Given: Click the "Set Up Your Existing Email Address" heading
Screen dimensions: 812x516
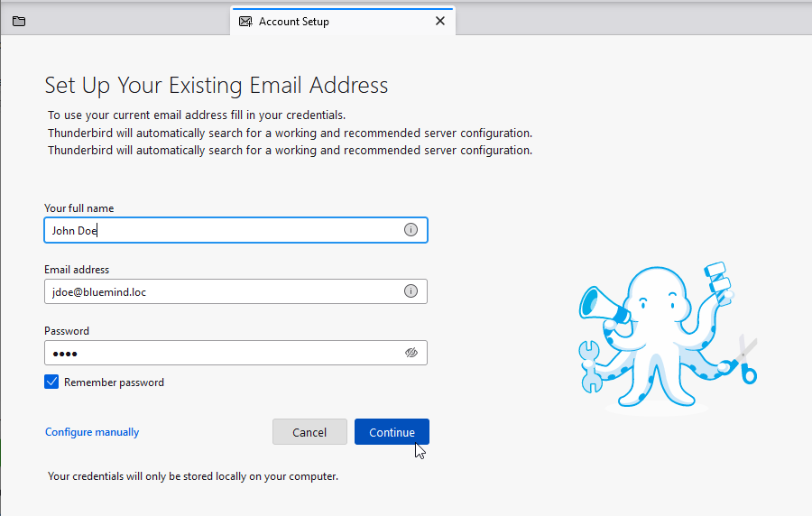Looking at the screenshot, I should pyautogui.click(x=217, y=86).
